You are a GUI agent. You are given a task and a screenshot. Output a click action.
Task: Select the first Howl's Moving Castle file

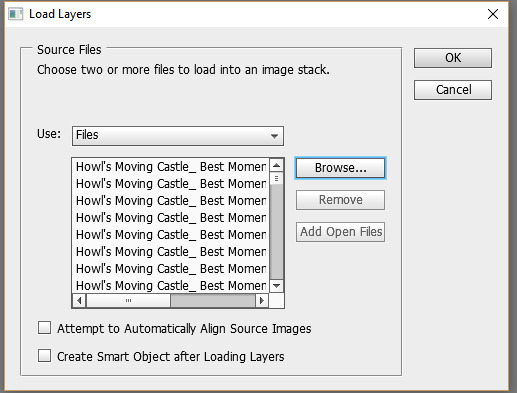[171, 167]
